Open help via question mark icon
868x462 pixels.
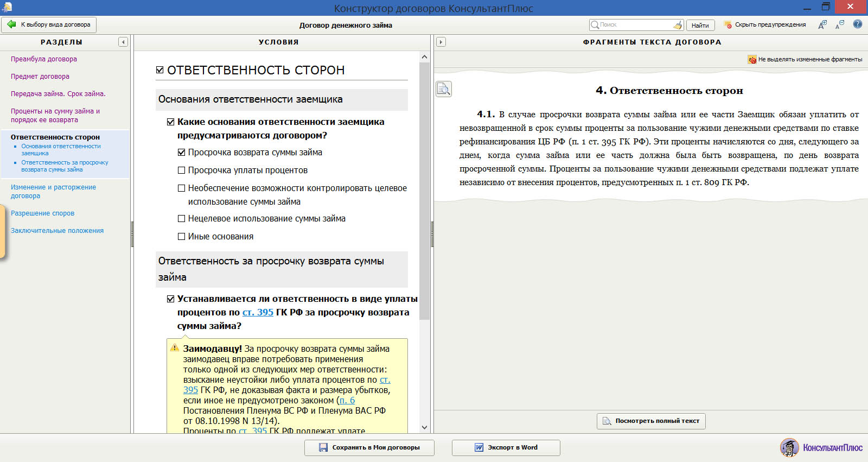[858, 24]
